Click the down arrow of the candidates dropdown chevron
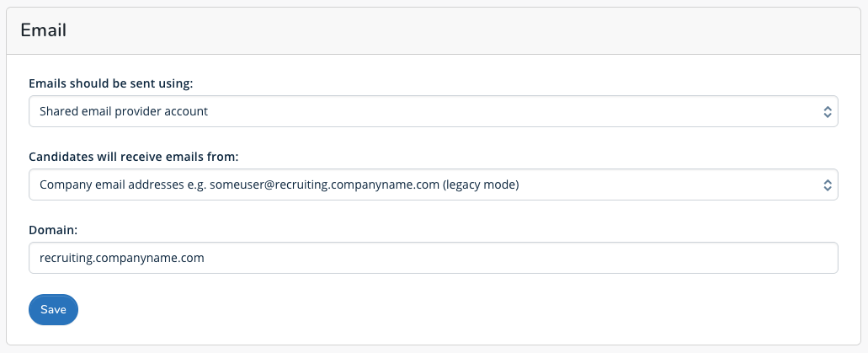 827,189
